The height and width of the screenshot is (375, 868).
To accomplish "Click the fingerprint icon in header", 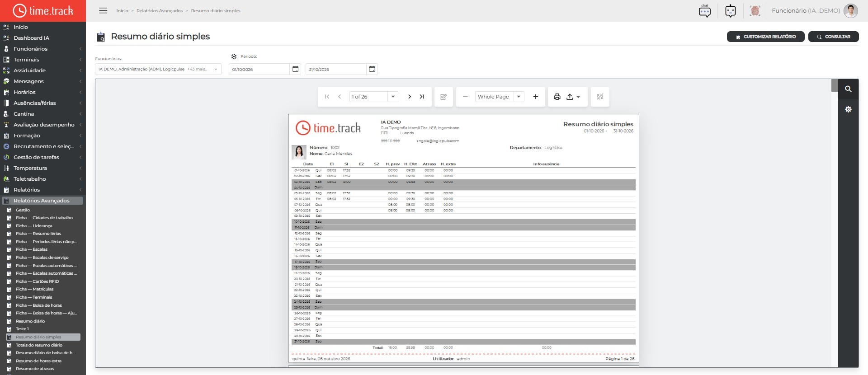I will (x=755, y=10).
